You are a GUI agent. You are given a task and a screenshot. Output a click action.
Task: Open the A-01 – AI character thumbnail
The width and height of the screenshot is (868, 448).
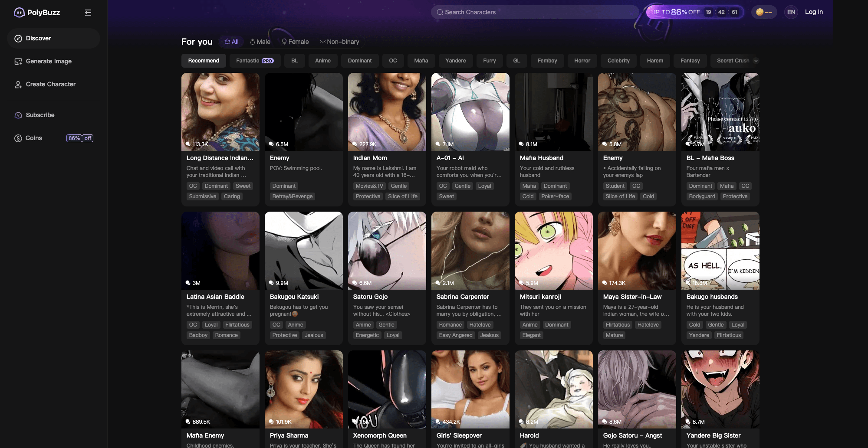[x=470, y=112]
